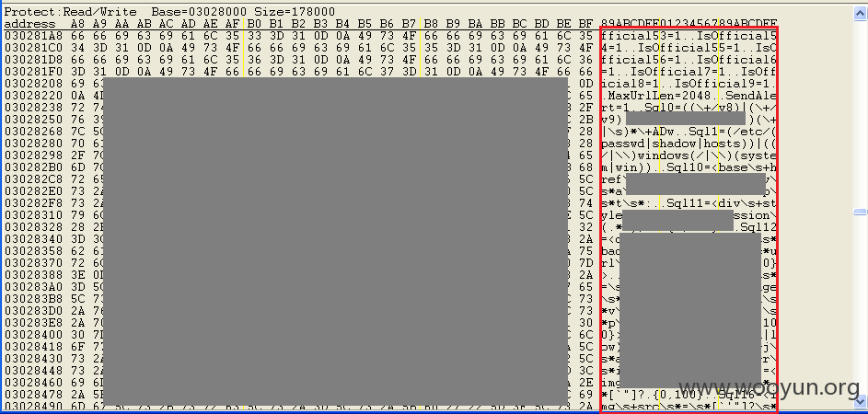Click ASCII text "fficial53=1..IsOfficial5"
Image resolution: width=868 pixels, height=414 pixels.
point(689,36)
